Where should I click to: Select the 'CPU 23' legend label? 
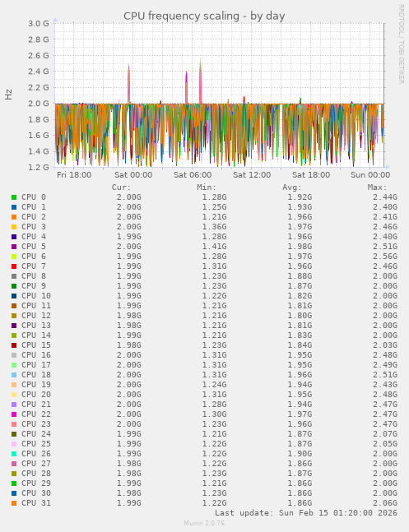click(36, 424)
